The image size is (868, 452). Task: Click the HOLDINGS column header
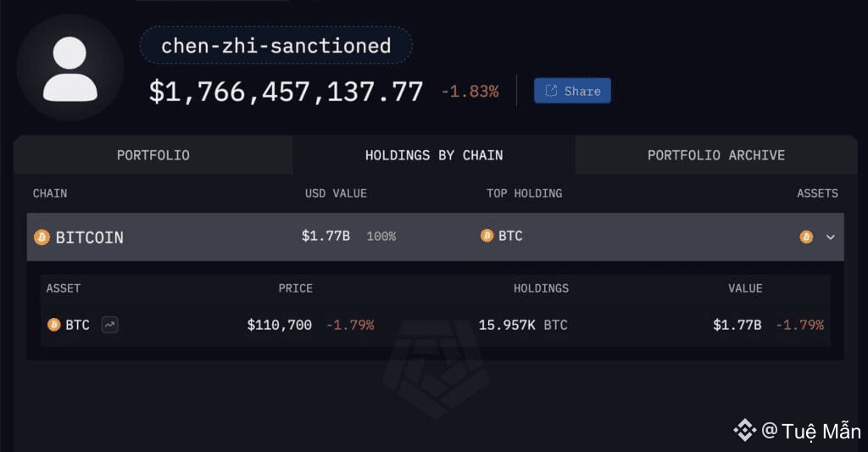pyautogui.click(x=541, y=288)
